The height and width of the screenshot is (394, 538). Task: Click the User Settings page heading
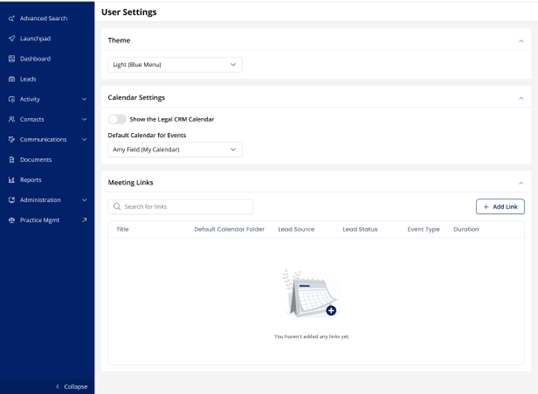pos(129,12)
